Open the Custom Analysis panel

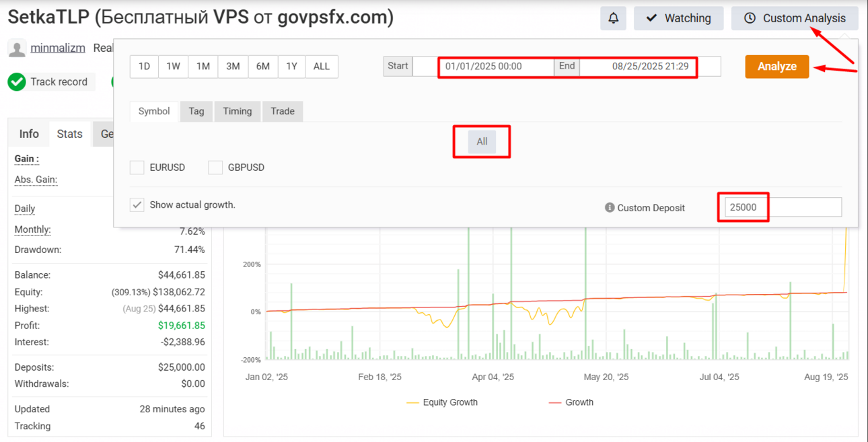point(795,18)
